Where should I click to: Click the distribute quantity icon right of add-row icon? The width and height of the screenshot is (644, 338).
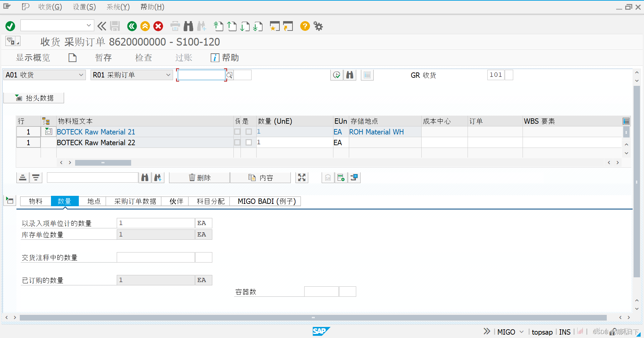click(354, 178)
